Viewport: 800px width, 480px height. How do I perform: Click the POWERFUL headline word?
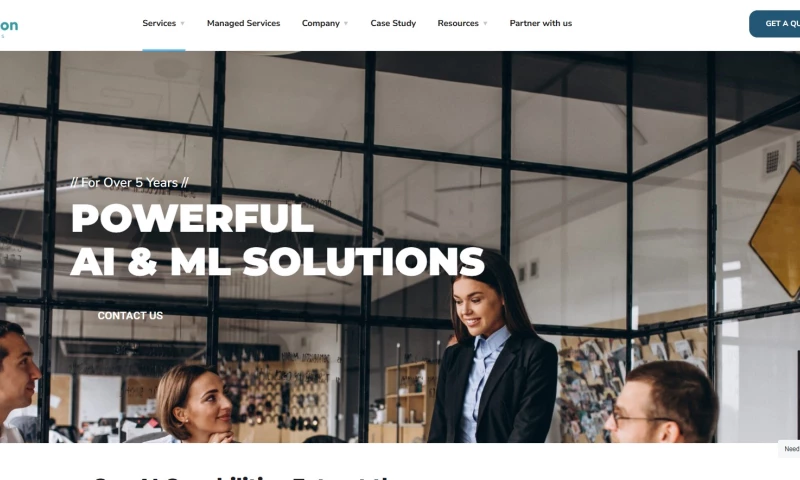(x=192, y=218)
